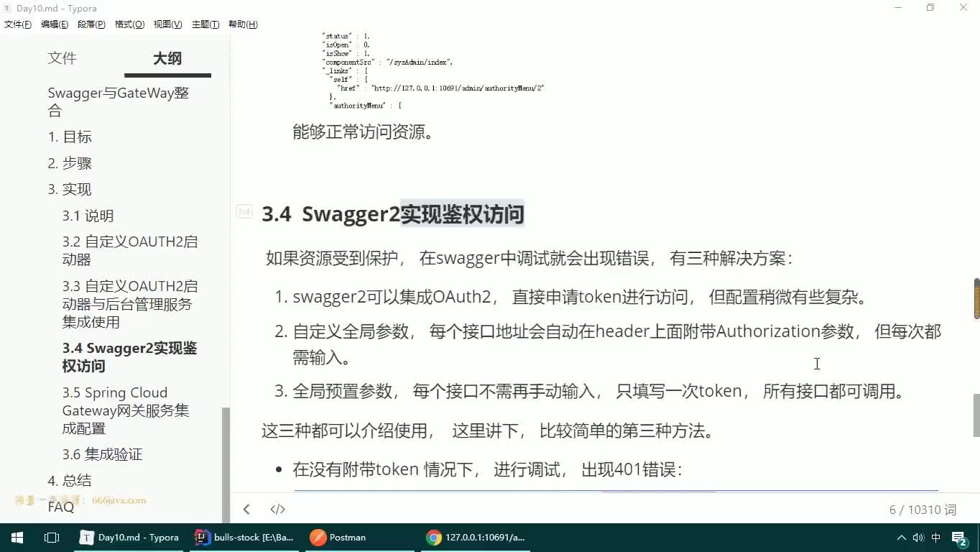Open the 编辑(E) menu
Viewport: 980px width, 552px height.
[x=55, y=24]
